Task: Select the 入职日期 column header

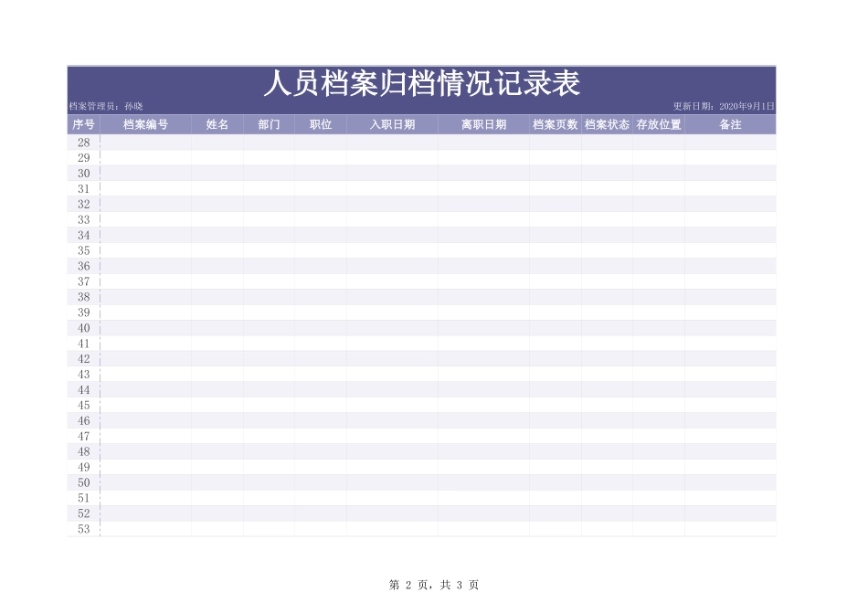Action: 391,124
